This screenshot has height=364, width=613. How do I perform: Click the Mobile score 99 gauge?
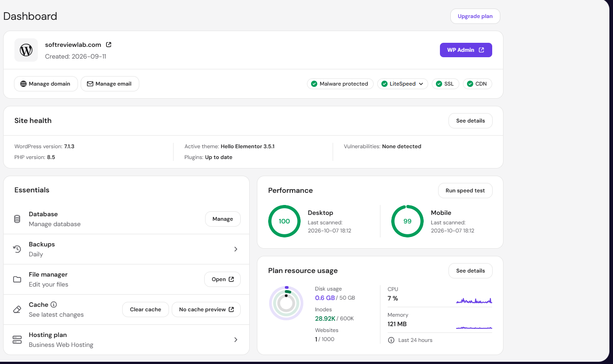[407, 221]
